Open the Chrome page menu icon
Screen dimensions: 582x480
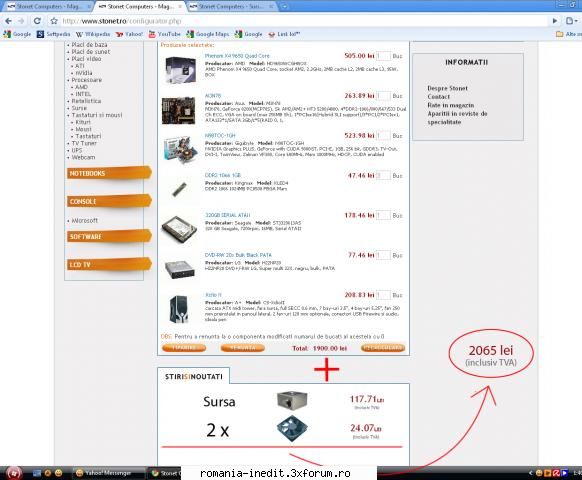(x=571, y=21)
